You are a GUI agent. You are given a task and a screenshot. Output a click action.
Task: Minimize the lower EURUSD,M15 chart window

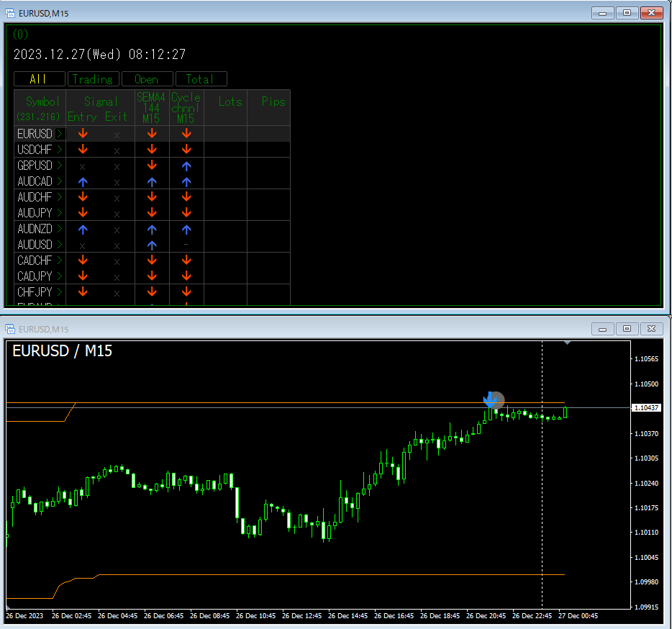coord(603,329)
